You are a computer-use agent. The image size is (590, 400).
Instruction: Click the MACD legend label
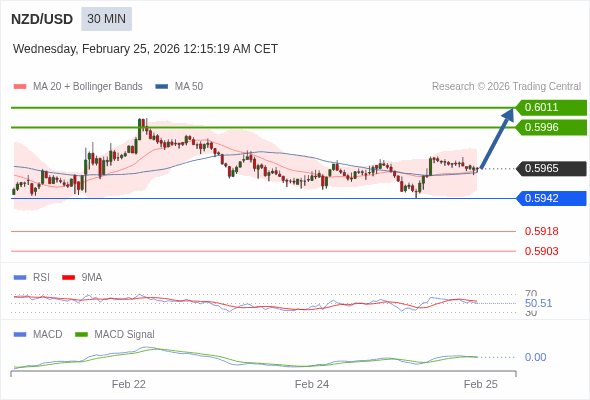(48, 335)
